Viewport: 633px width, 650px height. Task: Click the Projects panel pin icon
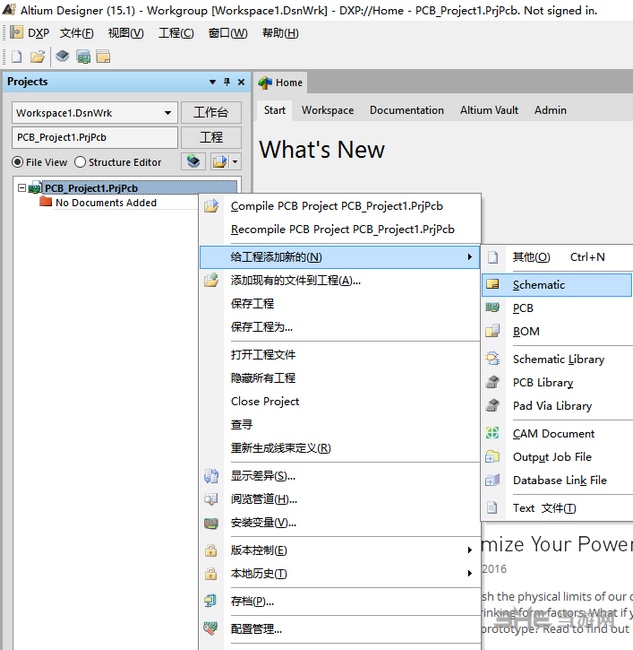point(227,82)
